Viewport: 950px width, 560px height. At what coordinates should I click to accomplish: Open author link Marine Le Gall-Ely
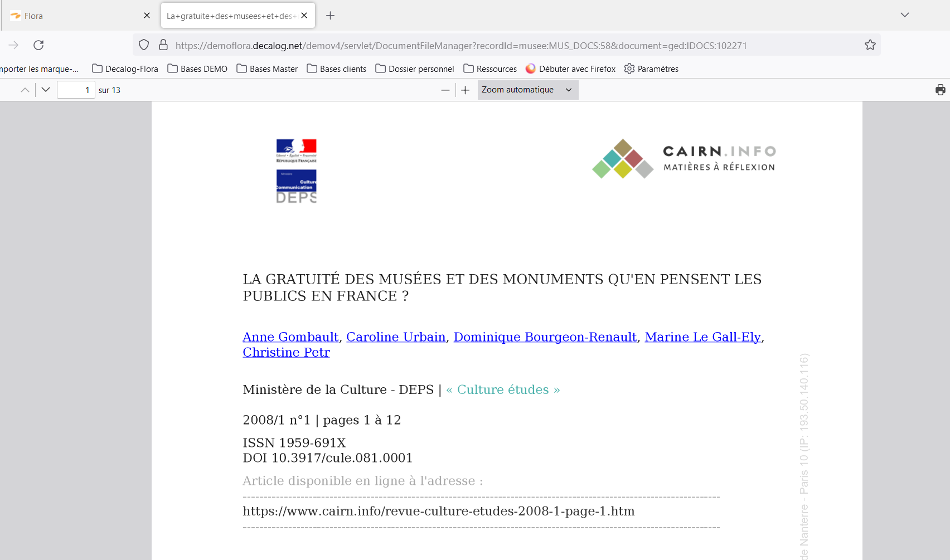(702, 337)
